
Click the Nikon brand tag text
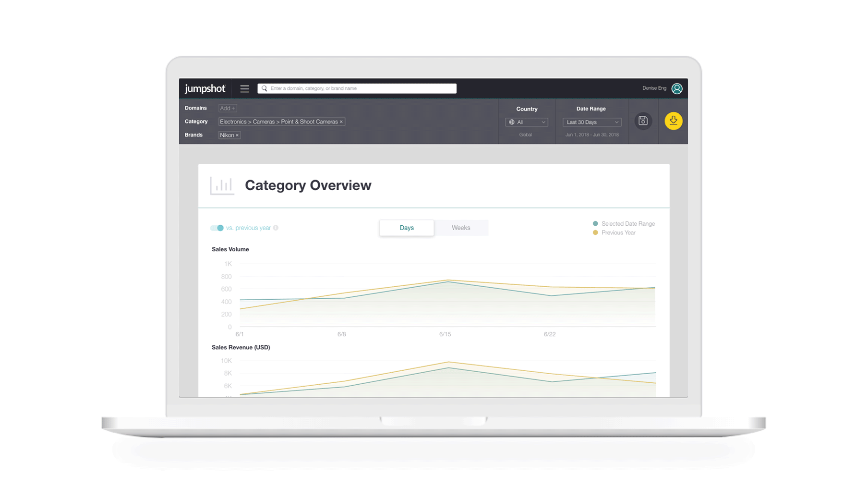point(227,135)
